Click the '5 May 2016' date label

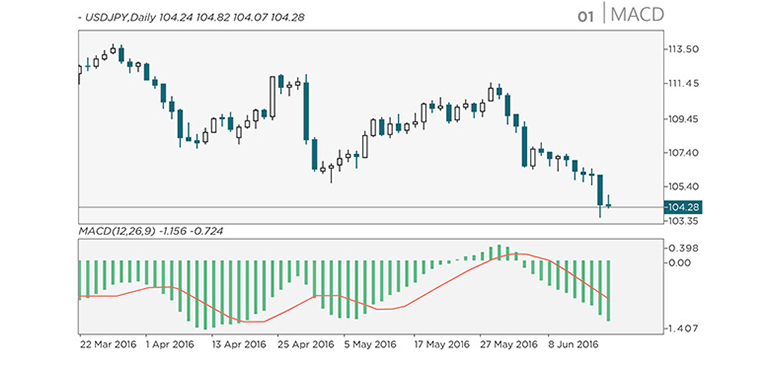point(369,344)
